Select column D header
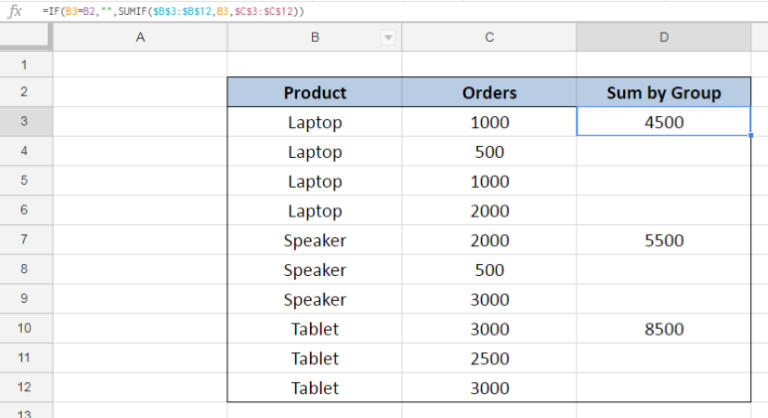 point(664,37)
